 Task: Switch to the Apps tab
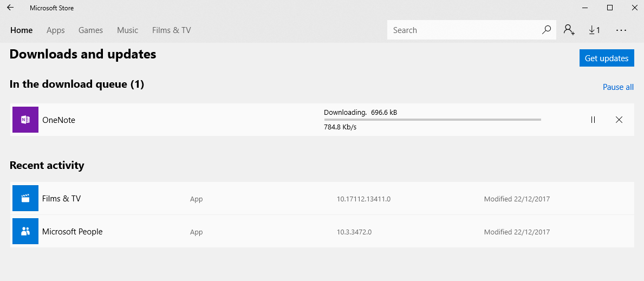pyautogui.click(x=56, y=30)
